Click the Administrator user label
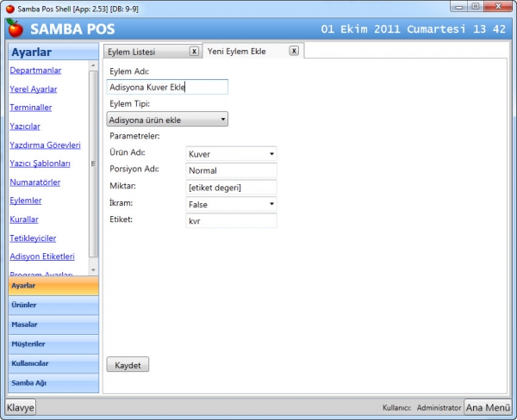 (439, 408)
